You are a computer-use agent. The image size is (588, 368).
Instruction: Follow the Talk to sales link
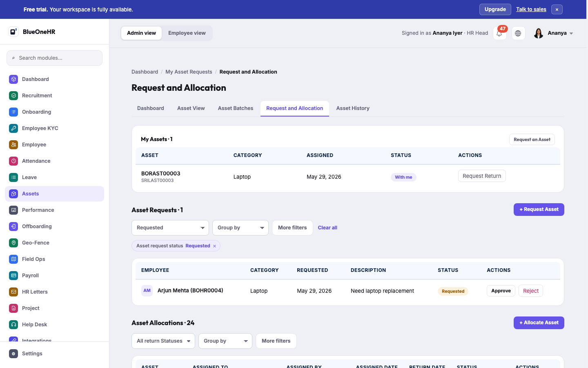coord(531,9)
